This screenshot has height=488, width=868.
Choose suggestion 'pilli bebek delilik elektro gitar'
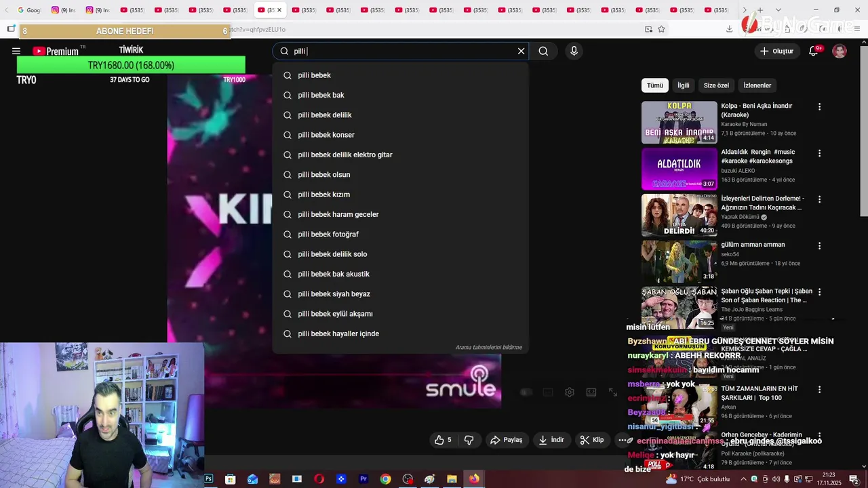click(400, 155)
